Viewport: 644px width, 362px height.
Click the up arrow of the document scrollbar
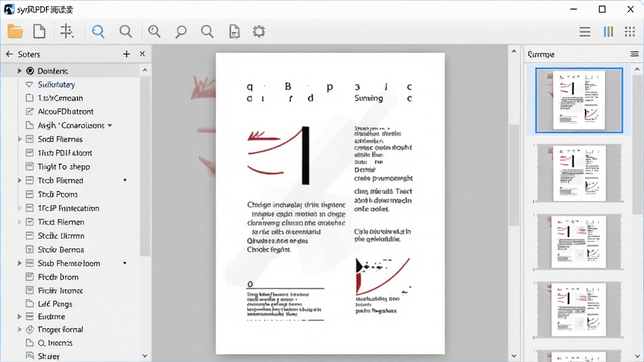point(514,52)
